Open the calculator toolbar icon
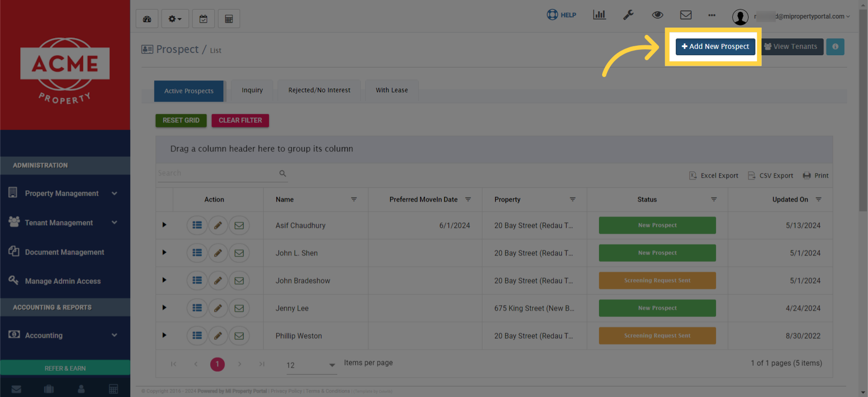Image resolution: width=868 pixels, height=397 pixels. 229,19
